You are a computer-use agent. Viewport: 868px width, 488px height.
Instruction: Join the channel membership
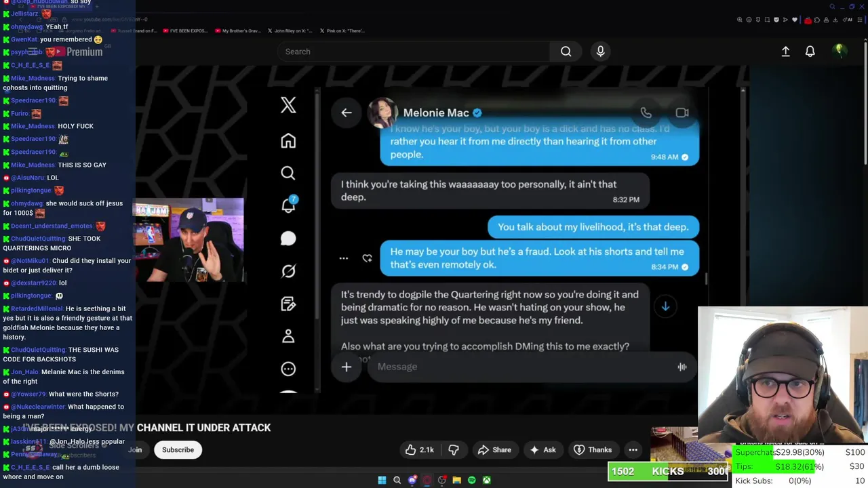tap(135, 450)
